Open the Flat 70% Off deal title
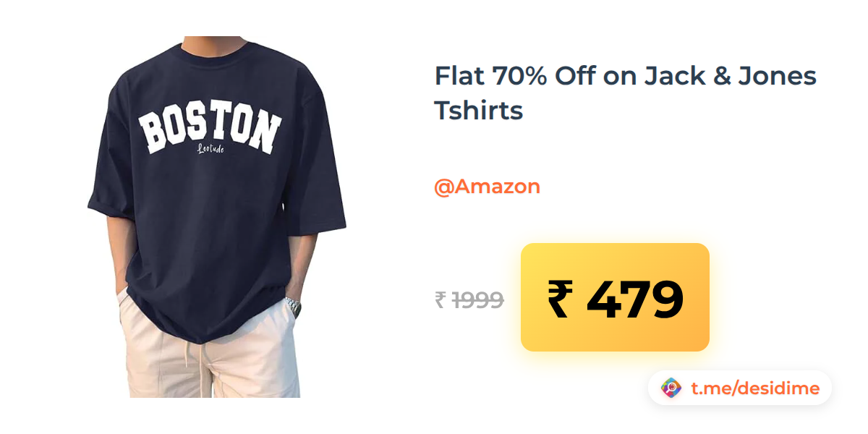Viewport: 868px width, 434px height. [625, 93]
